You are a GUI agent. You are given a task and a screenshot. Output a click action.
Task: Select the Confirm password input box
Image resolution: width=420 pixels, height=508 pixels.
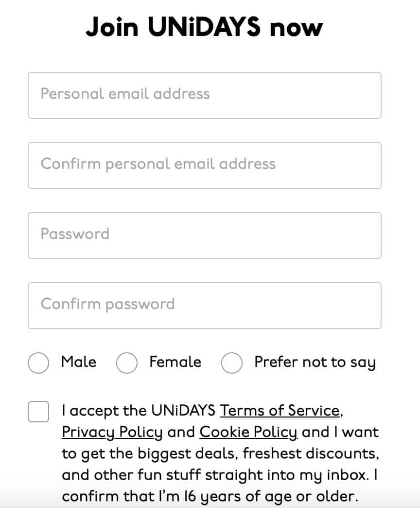[204, 306]
